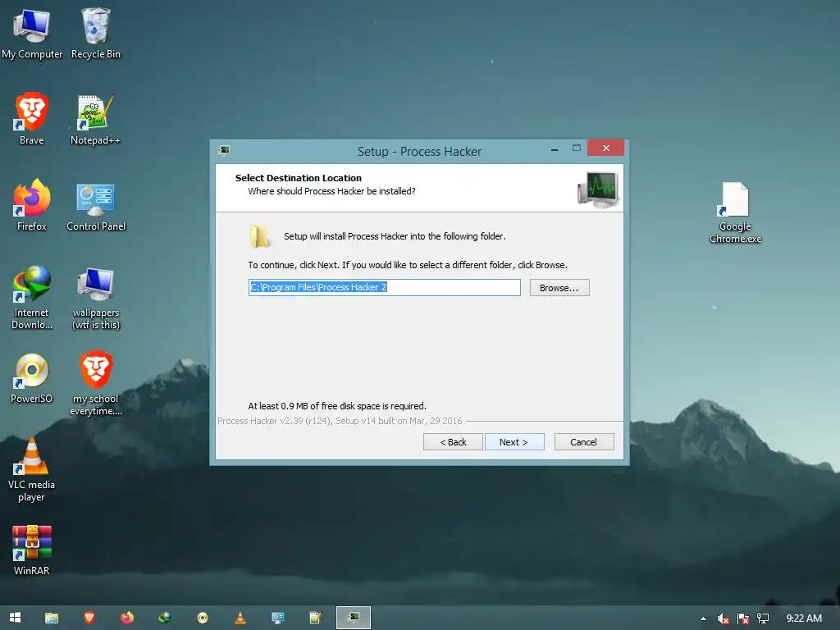Open PowerISO taskbar icon

(x=203, y=618)
